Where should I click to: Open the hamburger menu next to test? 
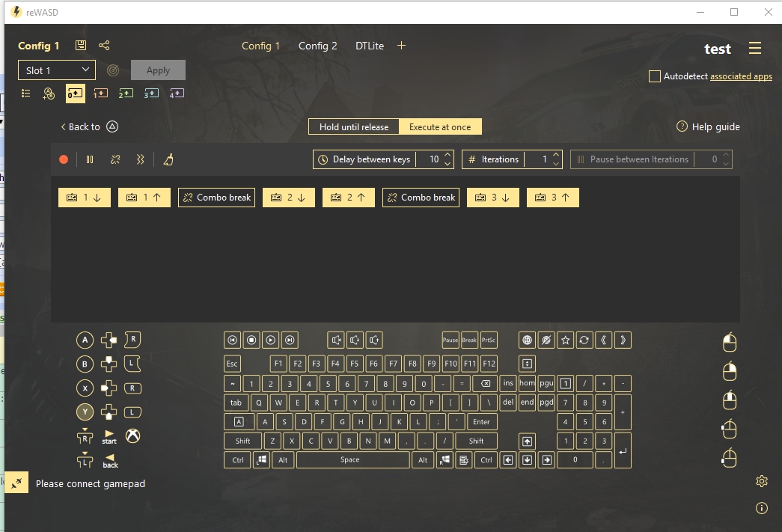[x=754, y=48]
